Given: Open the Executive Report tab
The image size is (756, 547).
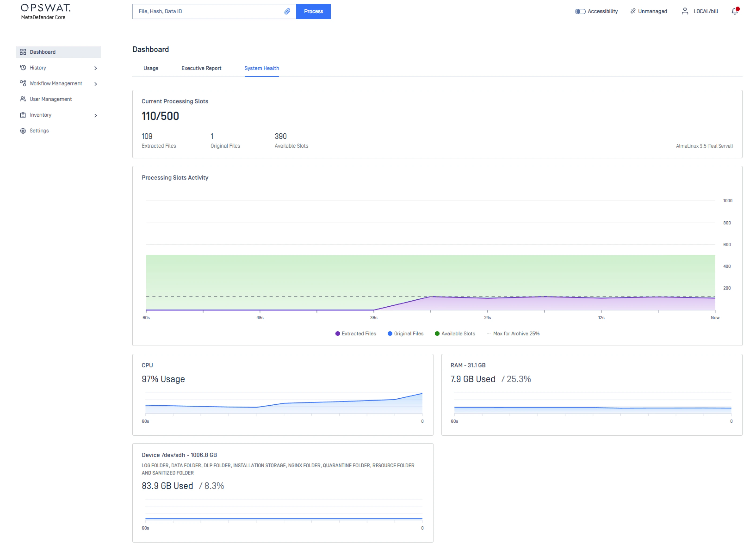Looking at the screenshot, I should click(201, 68).
